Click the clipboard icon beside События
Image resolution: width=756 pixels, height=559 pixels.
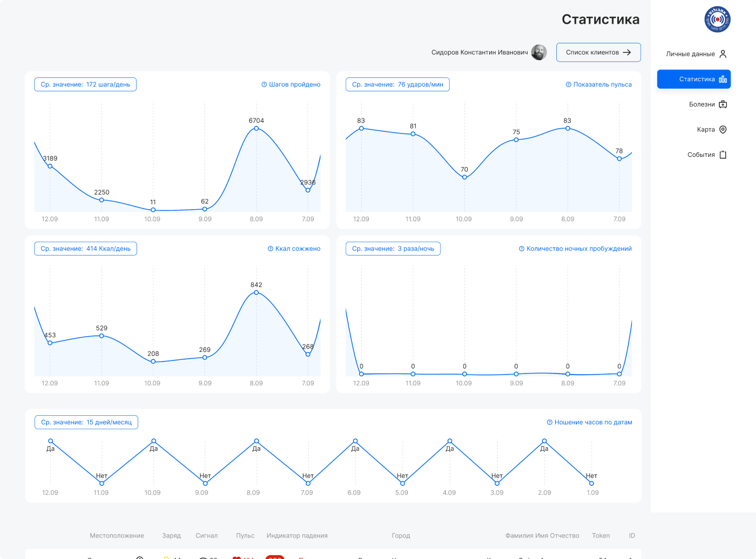point(723,155)
